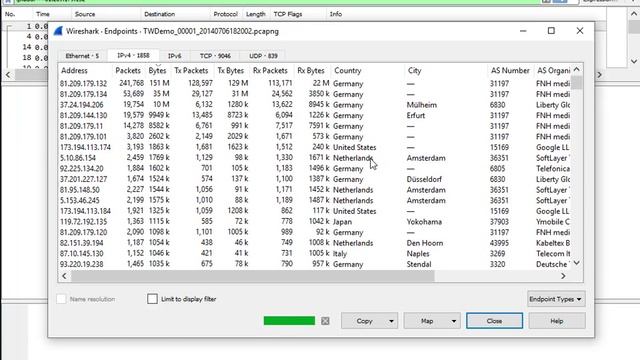Click Protocol column header in main Wireshark window
The image size is (640, 360).
(225, 14)
